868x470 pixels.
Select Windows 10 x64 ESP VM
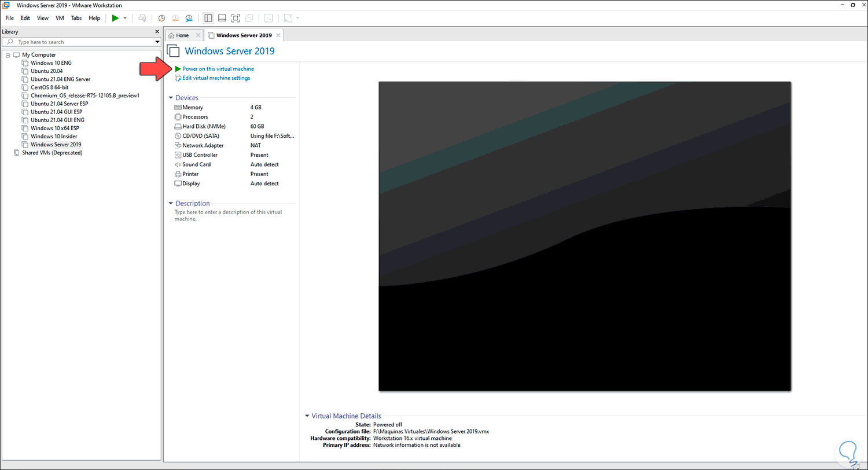[x=55, y=128]
